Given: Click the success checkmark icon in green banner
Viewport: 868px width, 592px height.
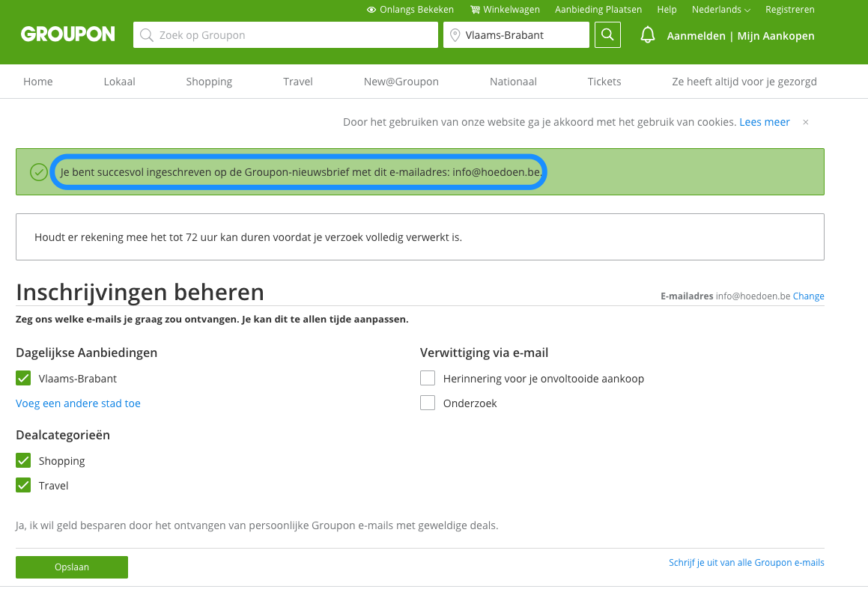Looking at the screenshot, I should (39, 172).
